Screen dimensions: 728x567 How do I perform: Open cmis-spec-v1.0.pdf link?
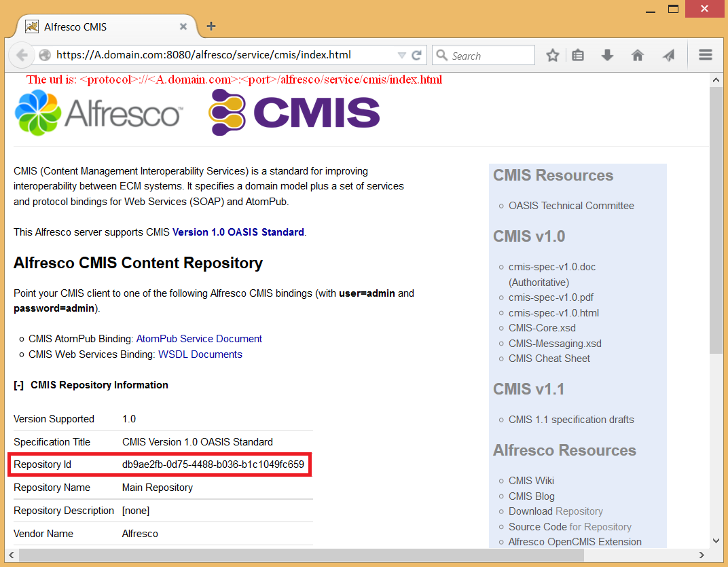pyautogui.click(x=551, y=297)
